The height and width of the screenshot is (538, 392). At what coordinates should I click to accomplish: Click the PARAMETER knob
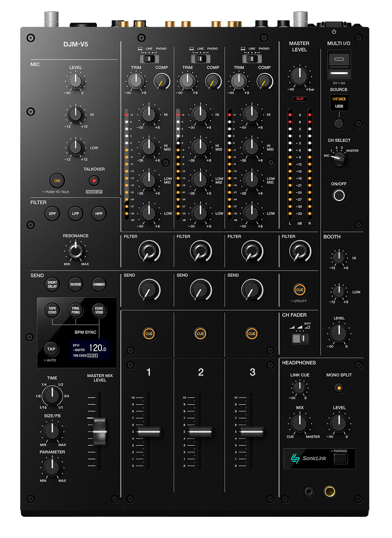pyautogui.click(x=52, y=467)
